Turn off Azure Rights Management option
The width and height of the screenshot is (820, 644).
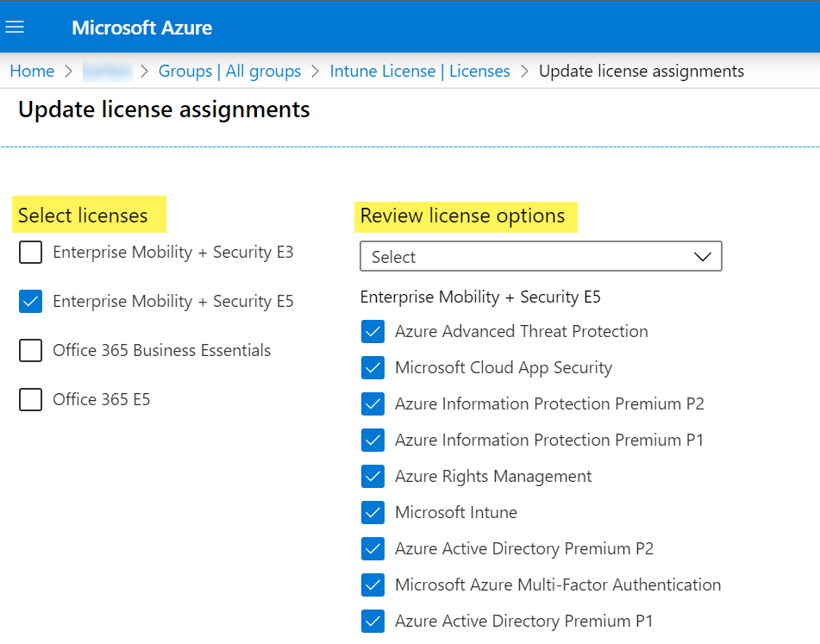coord(372,477)
